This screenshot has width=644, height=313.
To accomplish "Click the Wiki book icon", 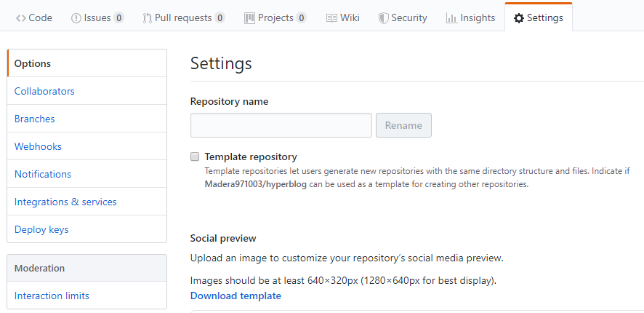I will point(331,18).
